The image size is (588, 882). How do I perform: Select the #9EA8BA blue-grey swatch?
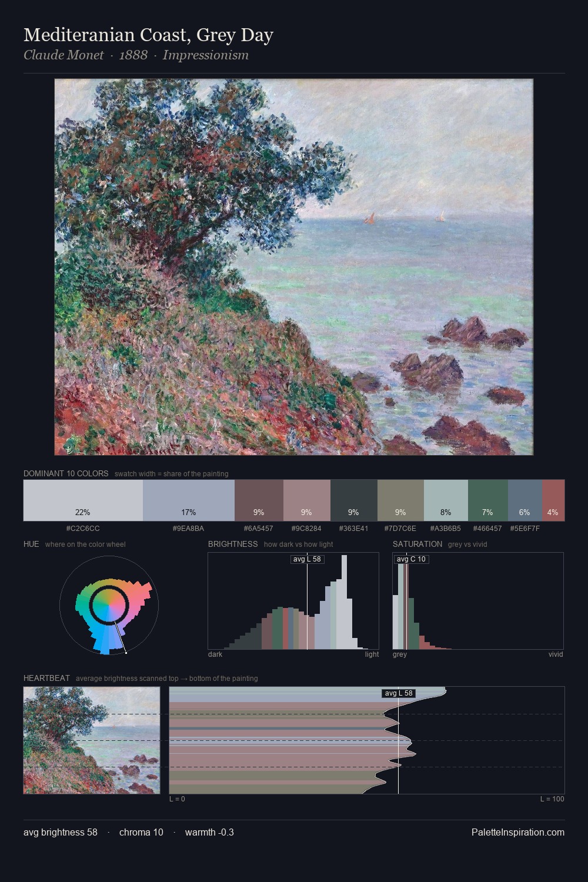(189, 500)
